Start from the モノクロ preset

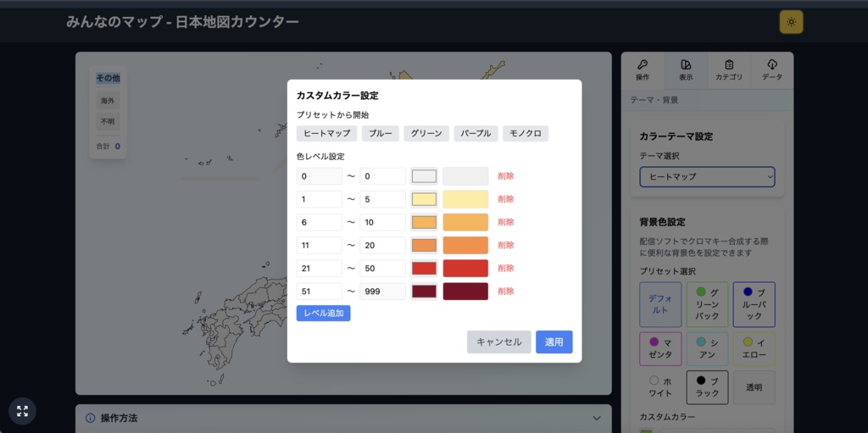[x=526, y=133]
